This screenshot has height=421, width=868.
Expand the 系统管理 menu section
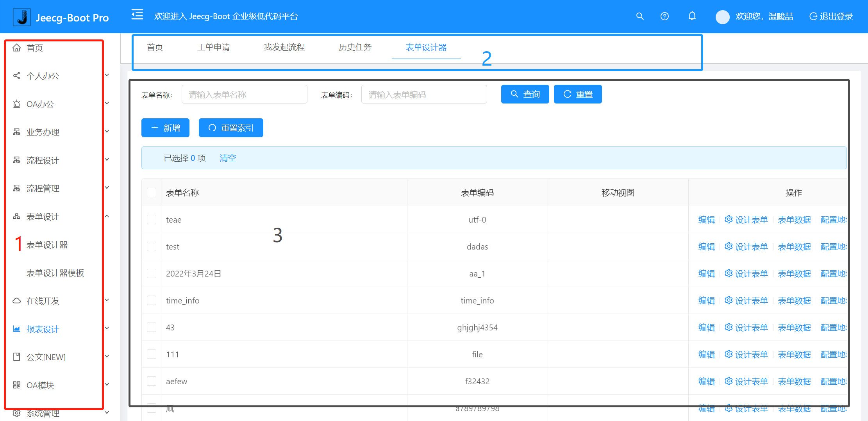point(43,413)
